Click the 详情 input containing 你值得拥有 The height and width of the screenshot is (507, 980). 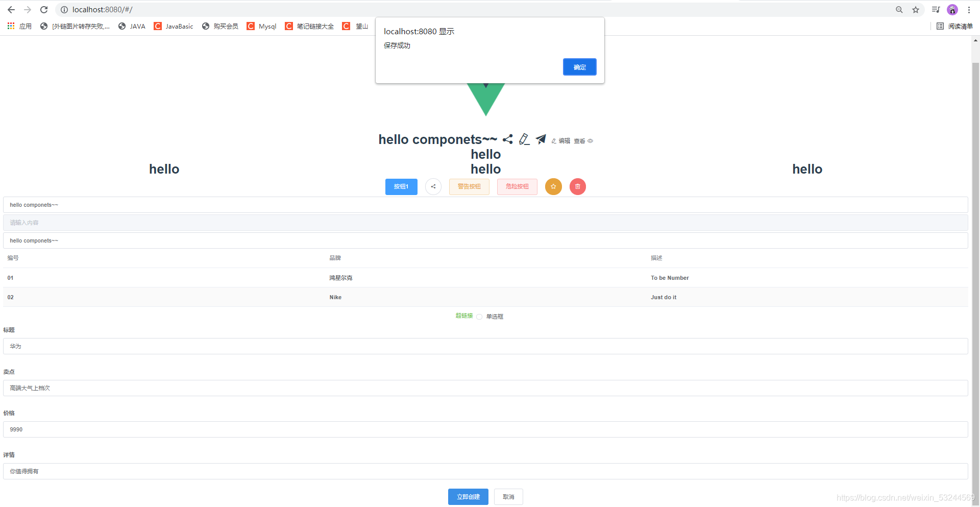(485, 471)
